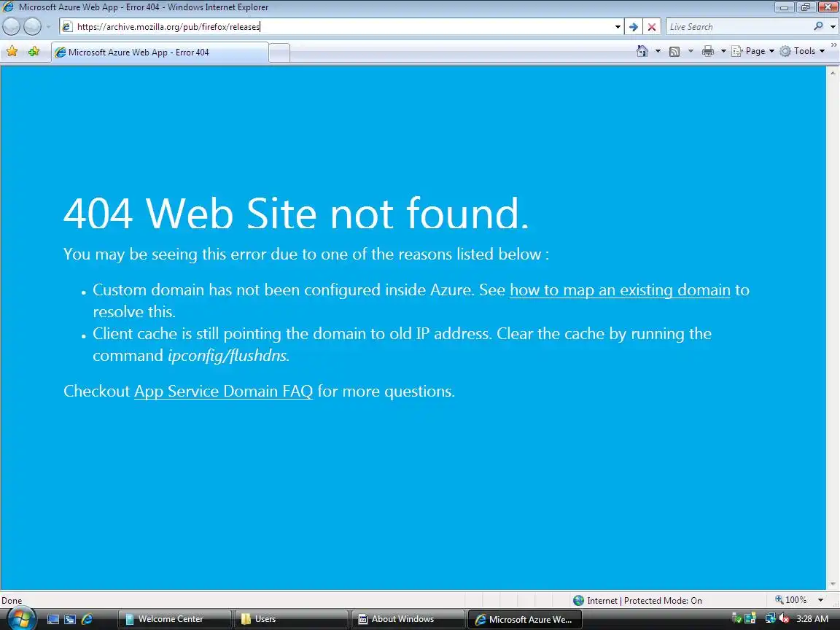Click the Home toolbar icon

pyautogui.click(x=642, y=51)
